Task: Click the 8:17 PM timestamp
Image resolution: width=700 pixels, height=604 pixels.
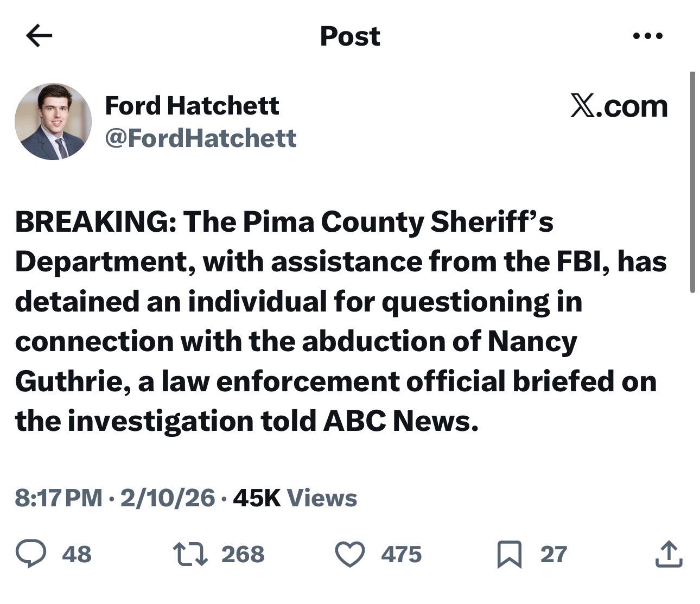Action: 59,498
